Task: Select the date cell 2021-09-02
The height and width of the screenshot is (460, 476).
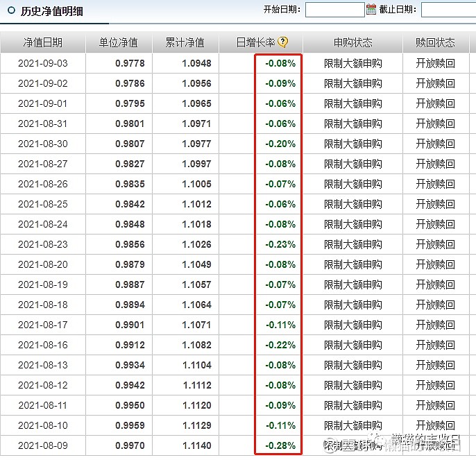Action: pos(43,83)
